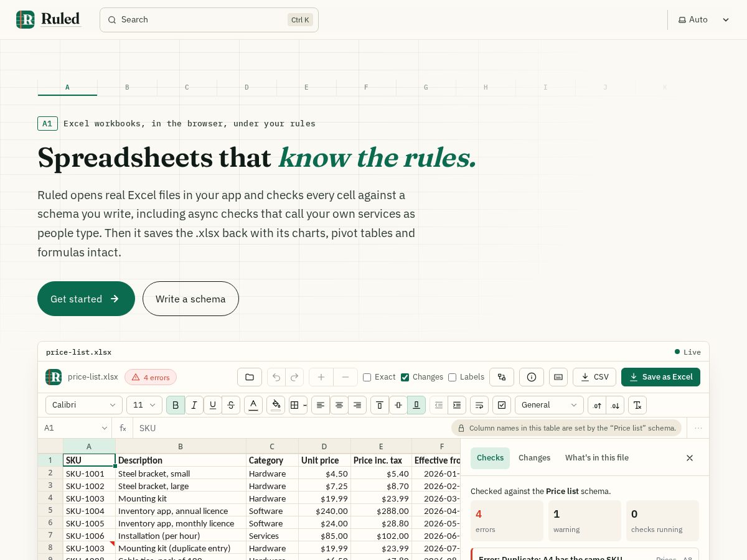Click the fx function icon
747x560 pixels.
coord(123,428)
